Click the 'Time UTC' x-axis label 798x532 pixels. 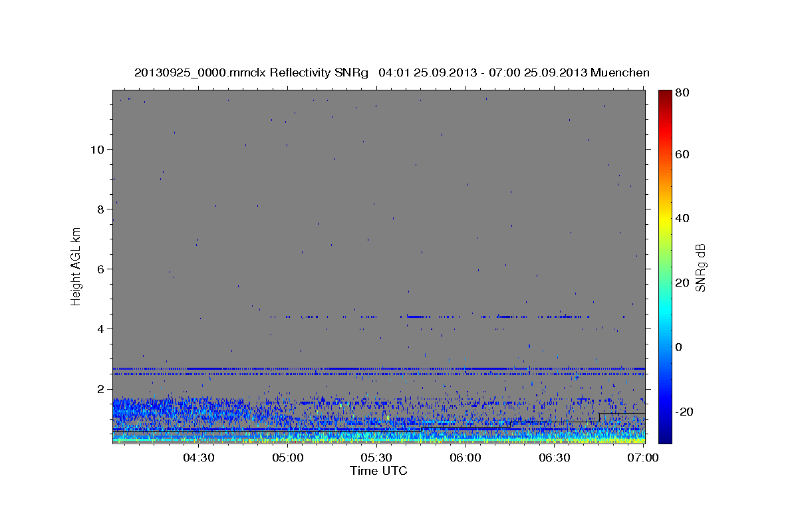pos(378,471)
